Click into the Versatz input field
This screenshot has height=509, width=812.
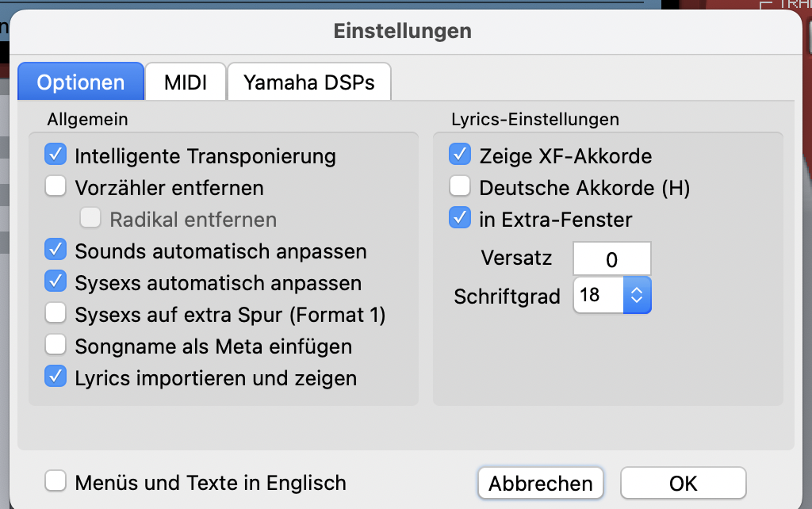point(611,259)
